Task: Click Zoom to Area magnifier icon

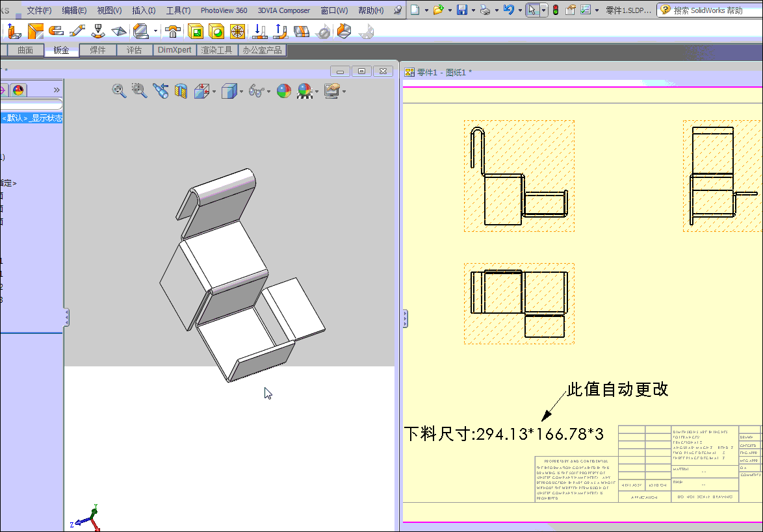Action: click(139, 91)
